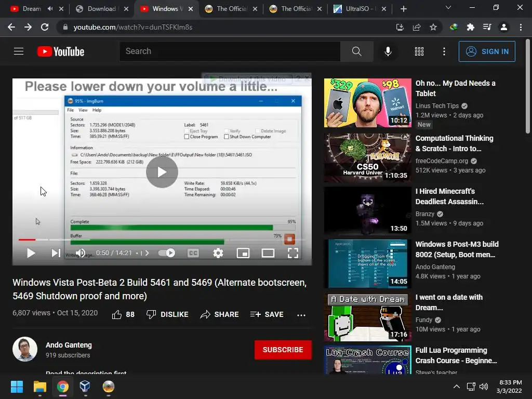Switch to the first The Official tab
532x399 pixels.
tap(232, 9)
